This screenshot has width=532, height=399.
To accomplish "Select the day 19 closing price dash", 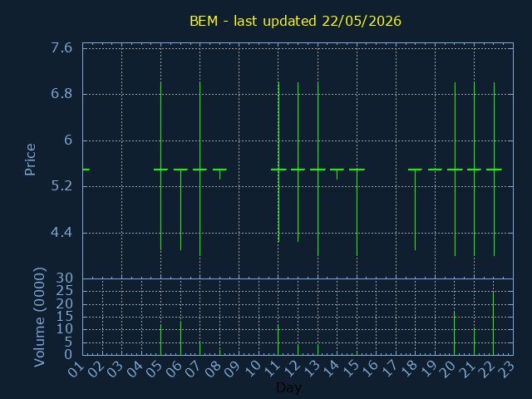I will click(435, 170).
